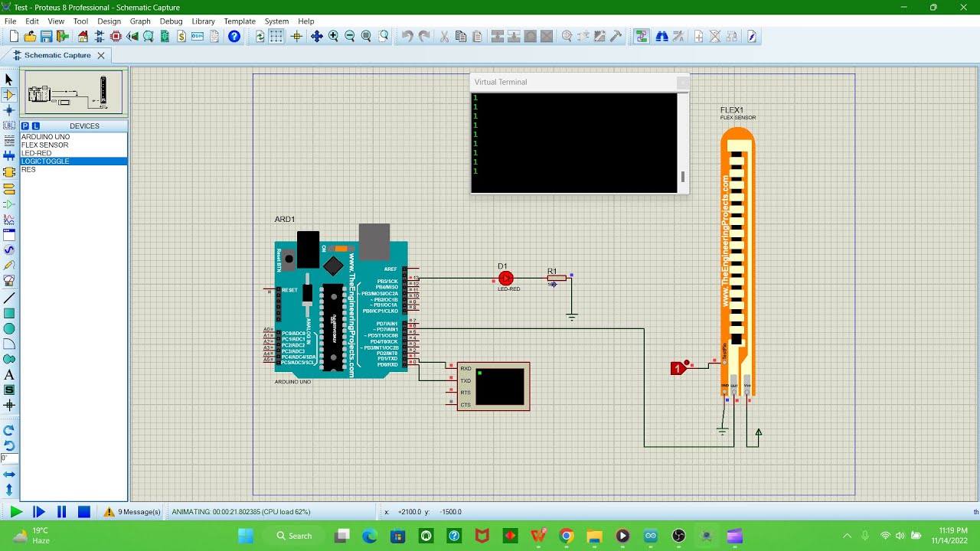The width and height of the screenshot is (980, 551).
Task: Select the Selection Mode arrow tool
Action: pos(9,80)
